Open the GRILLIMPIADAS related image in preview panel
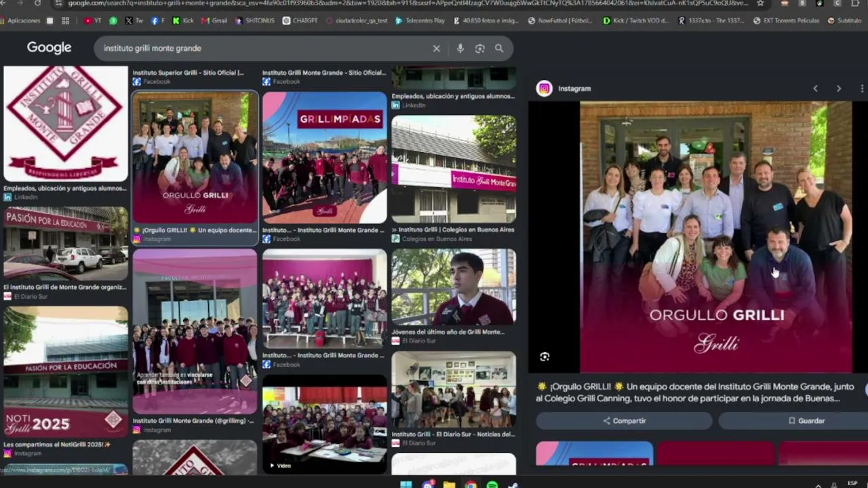Image resolution: width=868 pixels, height=488 pixels. 595,453
